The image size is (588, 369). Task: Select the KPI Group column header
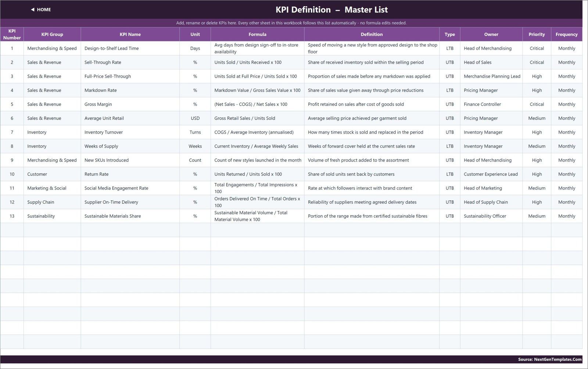(x=52, y=34)
